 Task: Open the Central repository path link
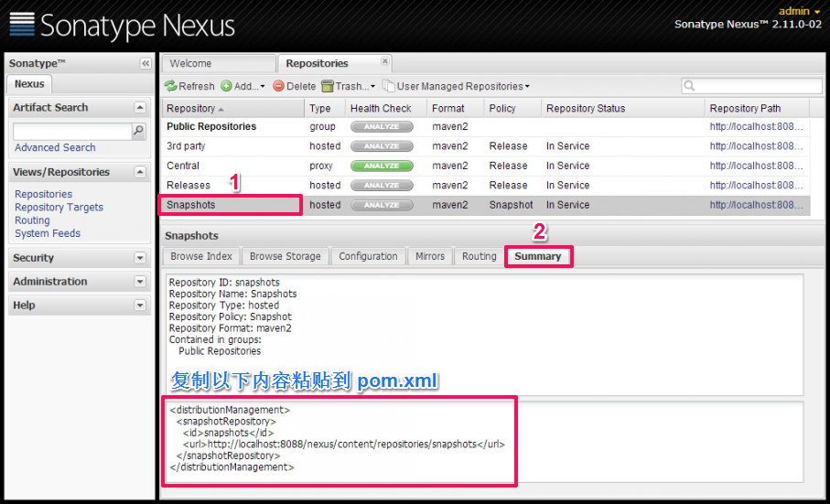tap(756, 166)
